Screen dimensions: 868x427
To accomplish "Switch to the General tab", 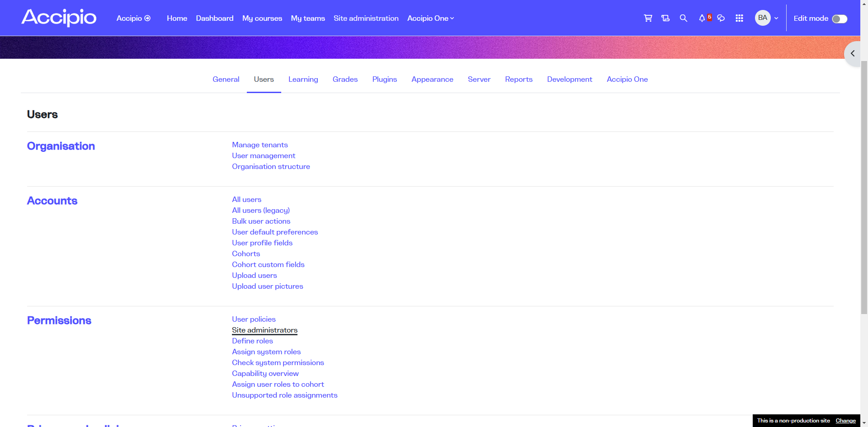I will pyautogui.click(x=226, y=79).
